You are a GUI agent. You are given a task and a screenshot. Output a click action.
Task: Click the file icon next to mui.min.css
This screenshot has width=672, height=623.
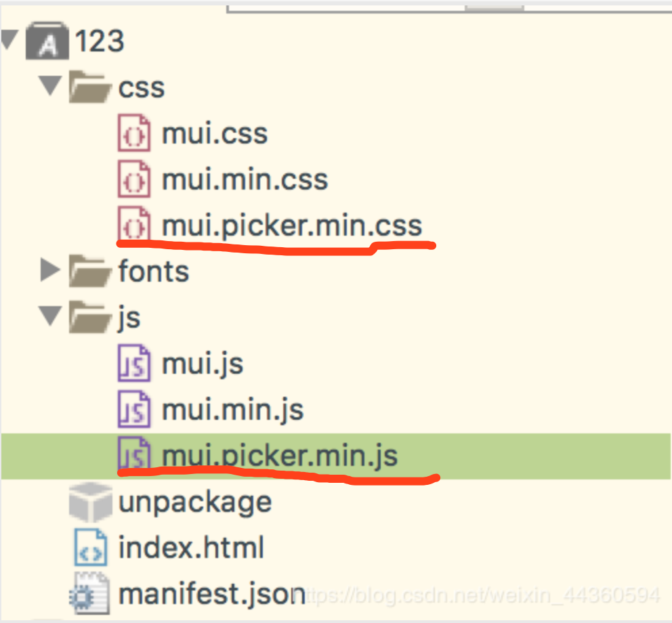click(x=133, y=179)
